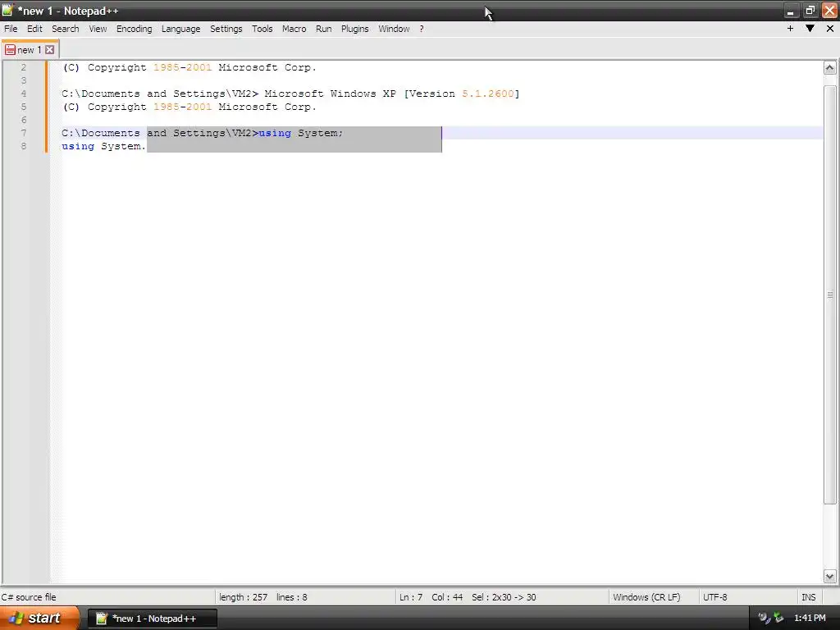Open the Windows start button
Viewport: 840px width, 630px height.
point(39,619)
